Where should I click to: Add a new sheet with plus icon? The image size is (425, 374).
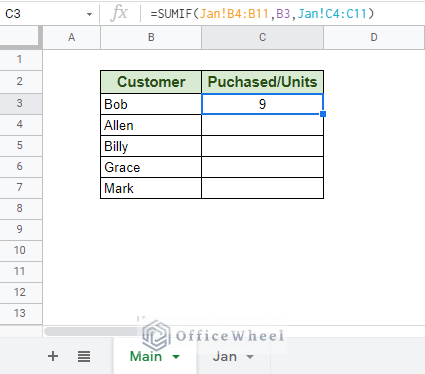pyautogui.click(x=53, y=356)
